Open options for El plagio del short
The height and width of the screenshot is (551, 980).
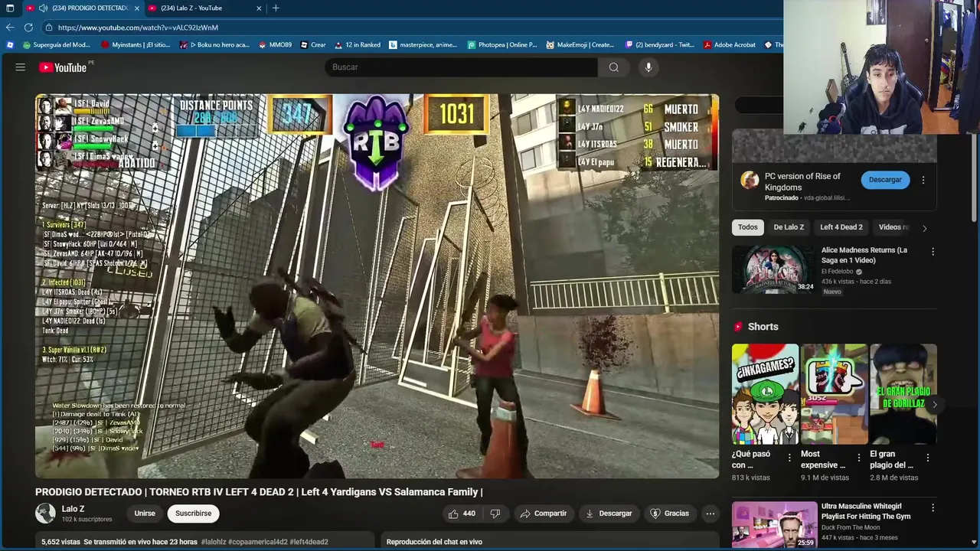tap(928, 458)
